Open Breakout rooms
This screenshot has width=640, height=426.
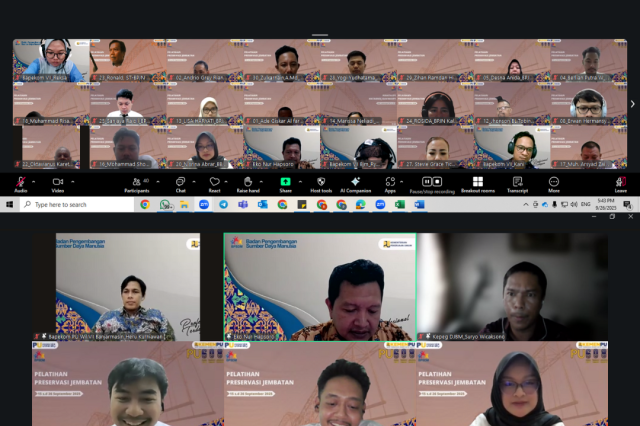tap(476, 182)
